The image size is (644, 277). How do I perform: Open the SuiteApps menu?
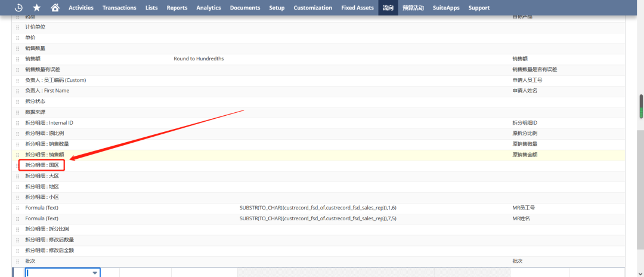tap(446, 8)
